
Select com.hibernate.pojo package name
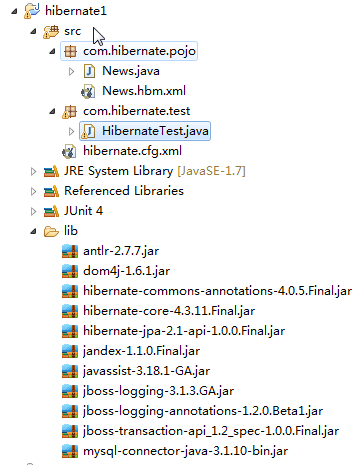point(139,51)
